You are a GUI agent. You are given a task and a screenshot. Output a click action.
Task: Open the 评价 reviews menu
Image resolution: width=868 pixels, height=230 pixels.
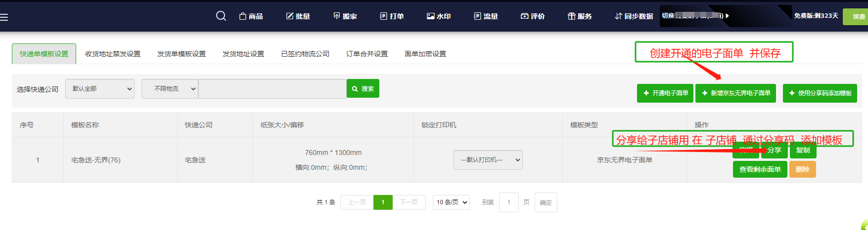tap(533, 16)
